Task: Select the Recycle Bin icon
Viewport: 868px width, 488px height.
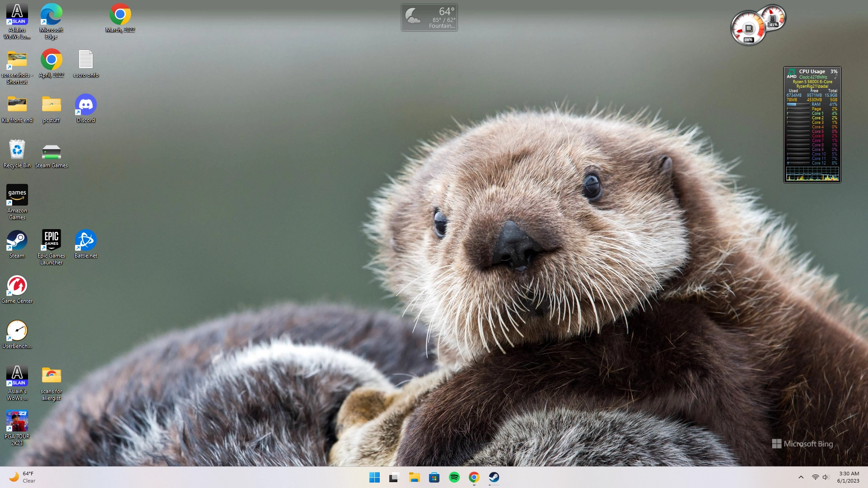Action: [x=17, y=154]
